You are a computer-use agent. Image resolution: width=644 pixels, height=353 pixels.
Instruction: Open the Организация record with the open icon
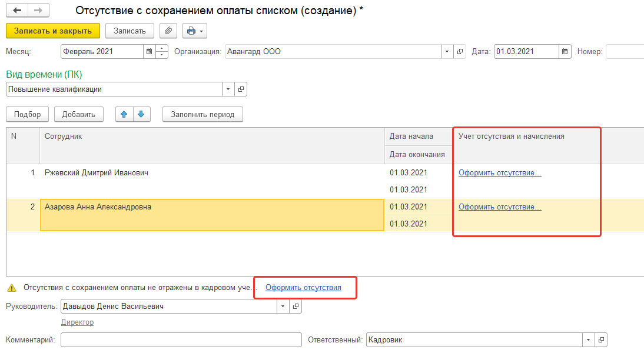pyautogui.click(x=460, y=52)
